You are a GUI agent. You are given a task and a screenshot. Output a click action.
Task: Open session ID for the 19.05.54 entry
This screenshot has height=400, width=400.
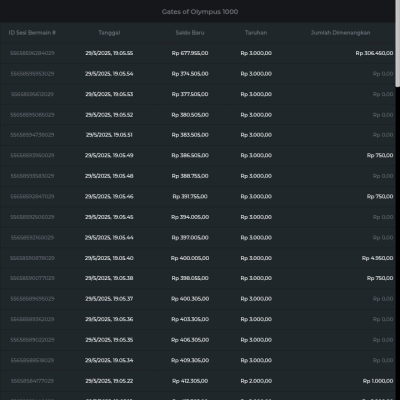(x=32, y=74)
